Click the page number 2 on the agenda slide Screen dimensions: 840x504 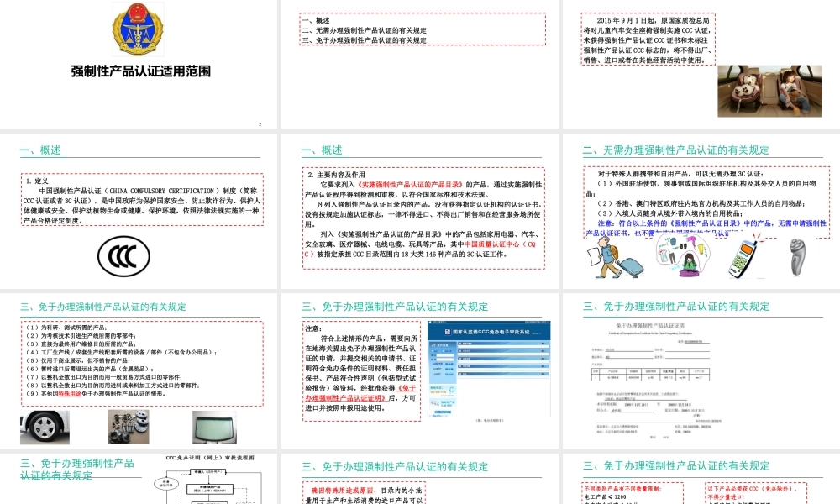260,123
